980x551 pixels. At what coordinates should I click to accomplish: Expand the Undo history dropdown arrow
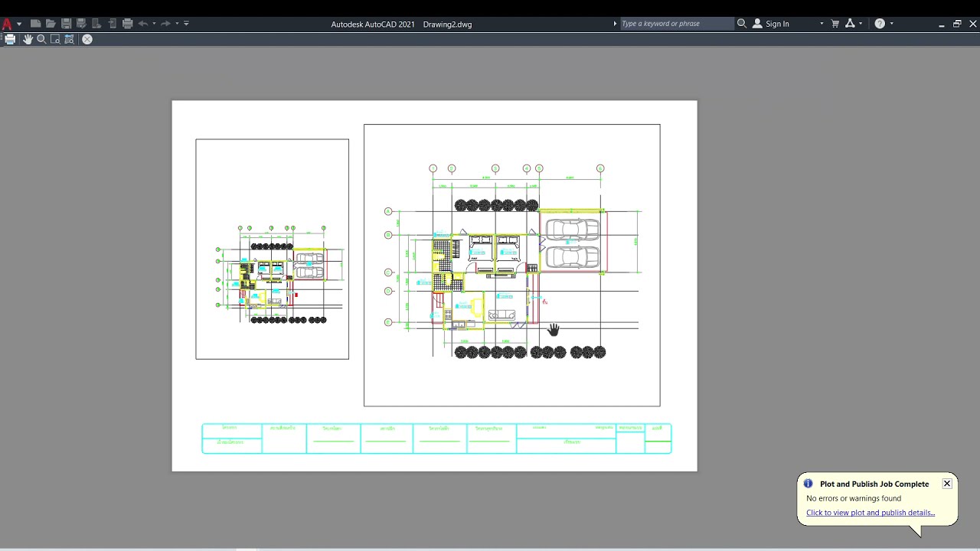pyautogui.click(x=154, y=24)
